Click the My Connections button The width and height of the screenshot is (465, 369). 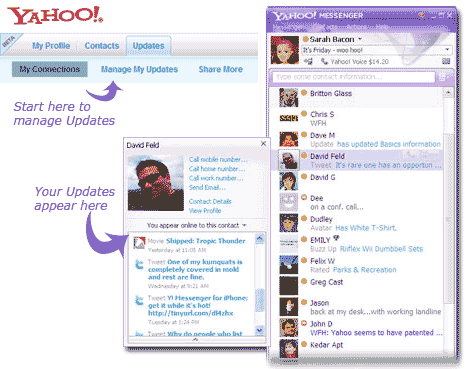click(x=50, y=69)
